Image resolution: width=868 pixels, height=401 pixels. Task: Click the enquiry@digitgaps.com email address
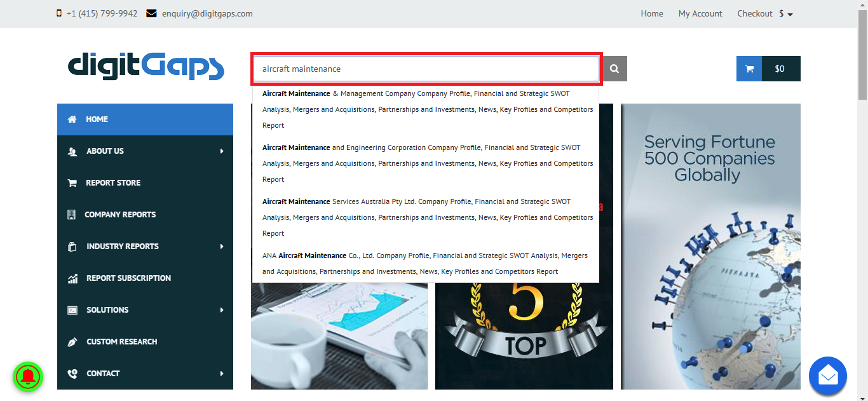(x=207, y=13)
